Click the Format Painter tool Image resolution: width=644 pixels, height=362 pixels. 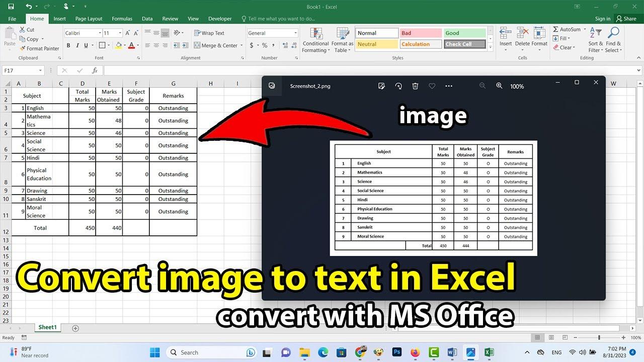39,48
